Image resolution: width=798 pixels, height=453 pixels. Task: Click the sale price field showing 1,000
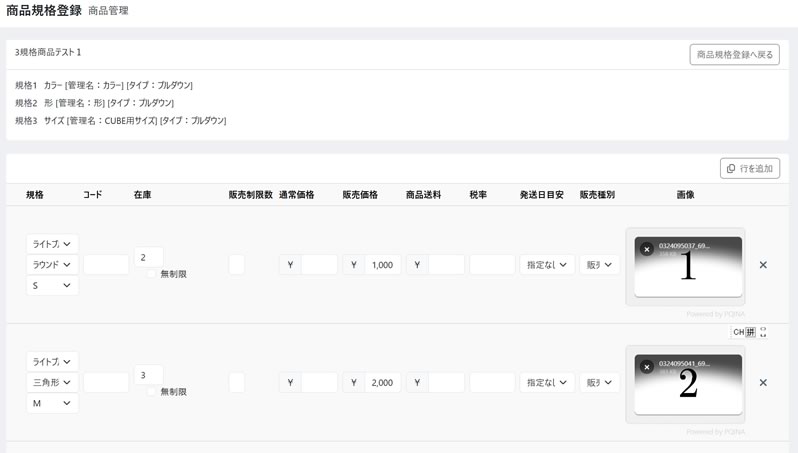coord(382,265)
